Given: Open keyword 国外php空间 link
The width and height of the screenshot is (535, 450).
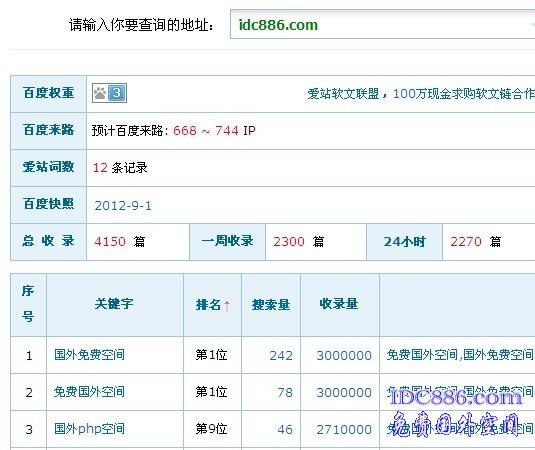Looking at the screenshot, I should point(89,429).
